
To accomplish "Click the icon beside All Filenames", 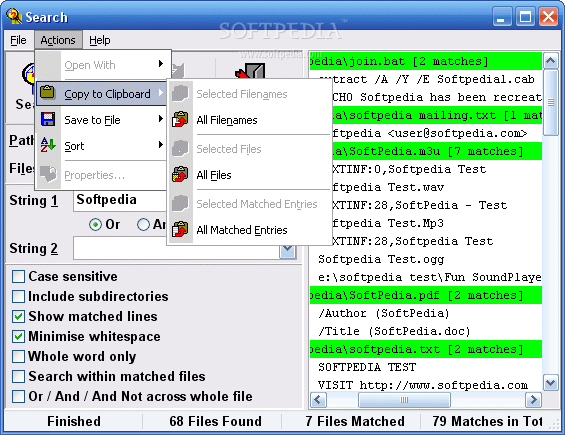I will pos(180,119).
